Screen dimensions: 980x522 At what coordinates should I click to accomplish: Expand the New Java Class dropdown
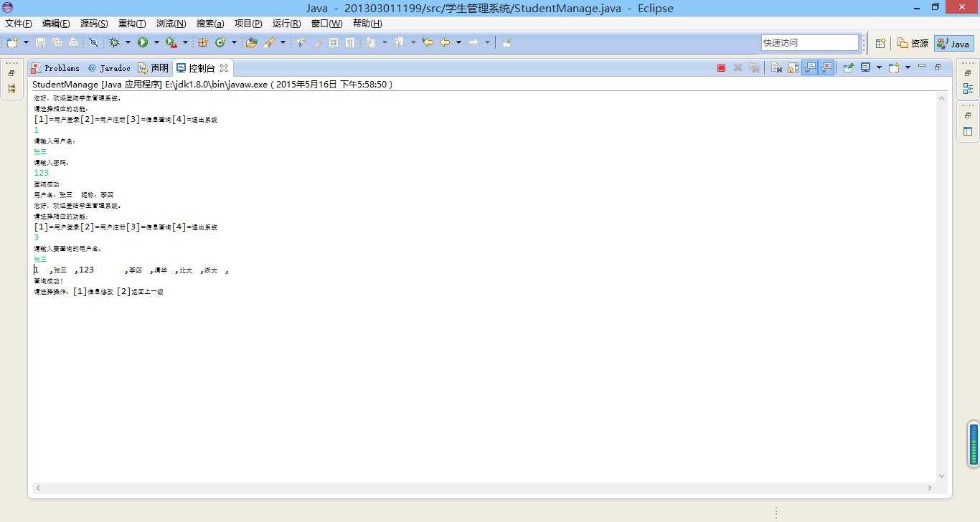[x=234, y=42]
